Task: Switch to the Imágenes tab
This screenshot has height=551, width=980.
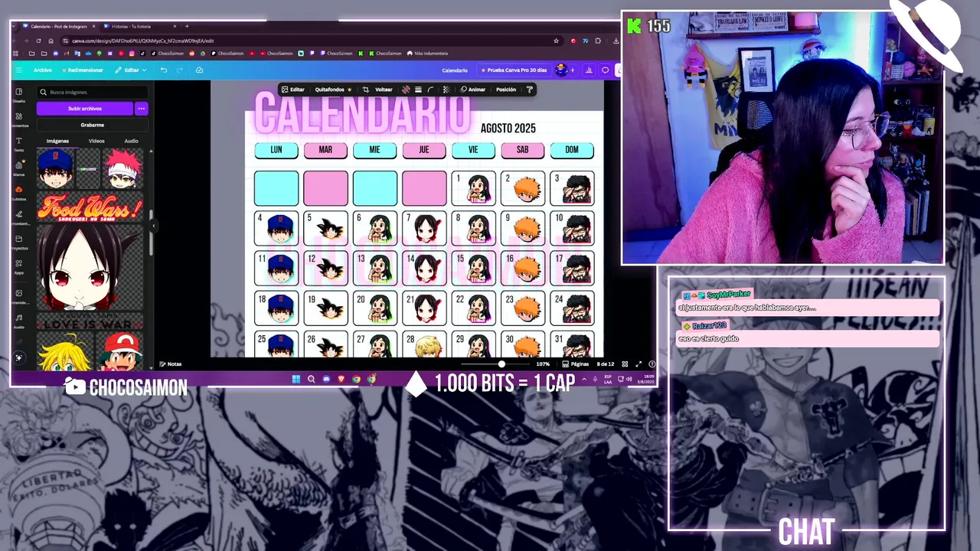Action: point(57,141)
